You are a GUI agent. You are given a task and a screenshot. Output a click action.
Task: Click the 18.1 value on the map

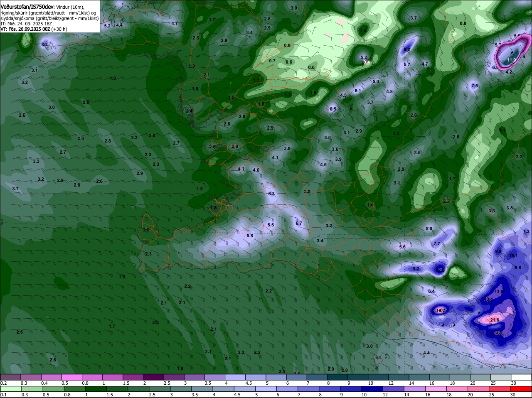(514, 256)
